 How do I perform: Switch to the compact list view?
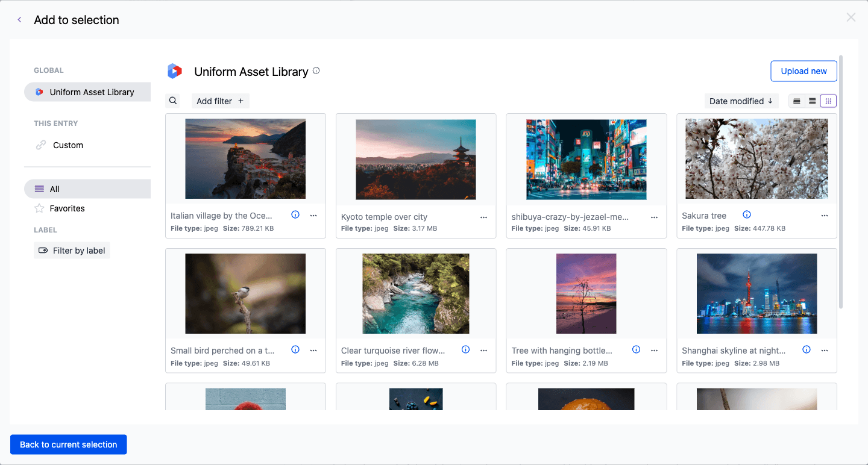pyautogui.click(x=813, y=101)
